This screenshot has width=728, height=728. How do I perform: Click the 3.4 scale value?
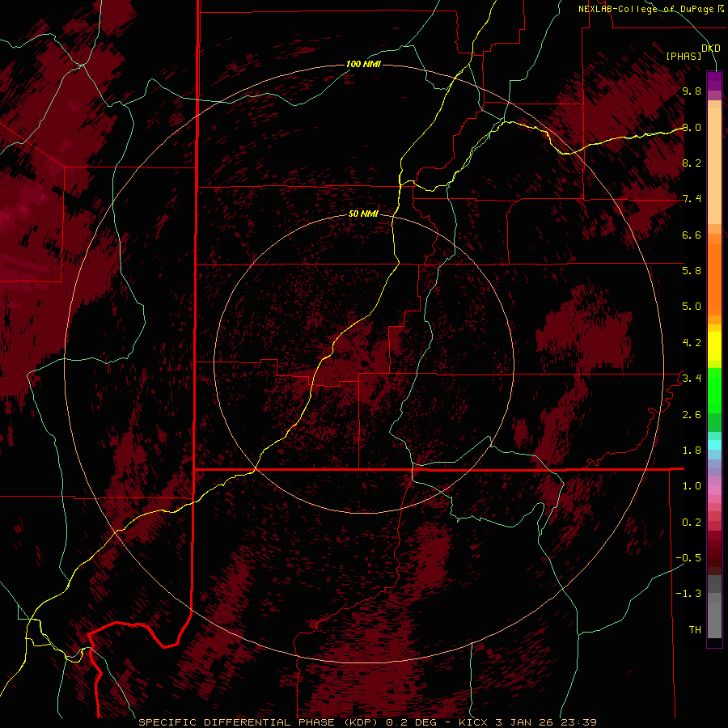(692, 379)
